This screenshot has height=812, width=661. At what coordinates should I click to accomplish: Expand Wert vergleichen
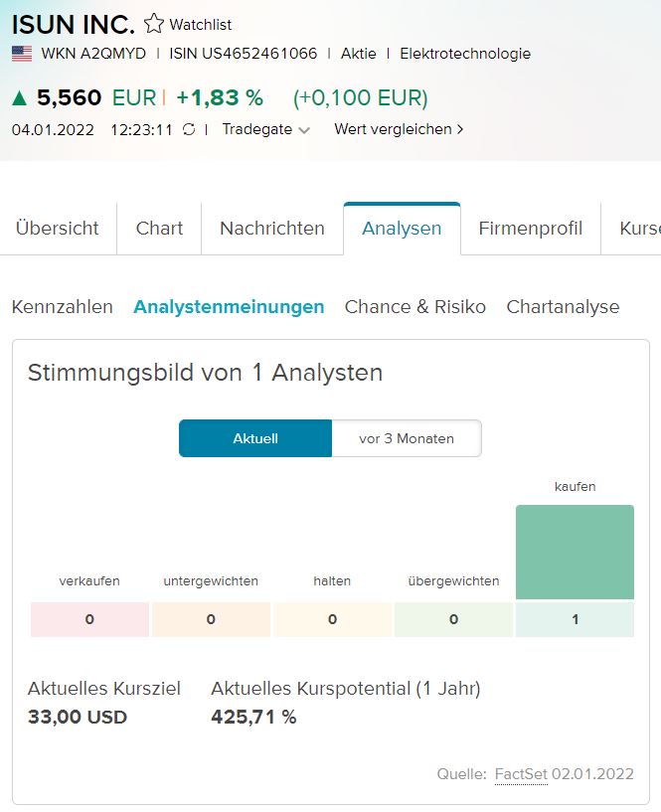point(399,129)
